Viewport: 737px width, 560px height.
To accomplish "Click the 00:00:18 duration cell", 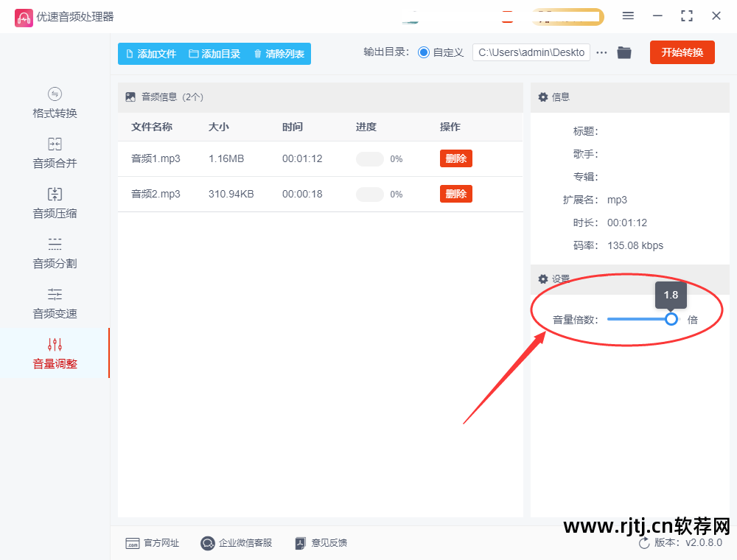I will (x=302, y=194).
